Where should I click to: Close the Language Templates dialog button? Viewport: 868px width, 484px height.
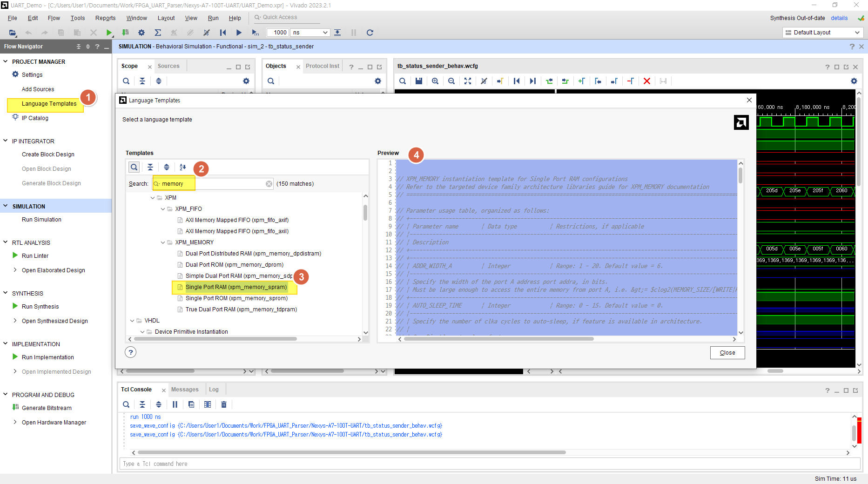[727, 353]
